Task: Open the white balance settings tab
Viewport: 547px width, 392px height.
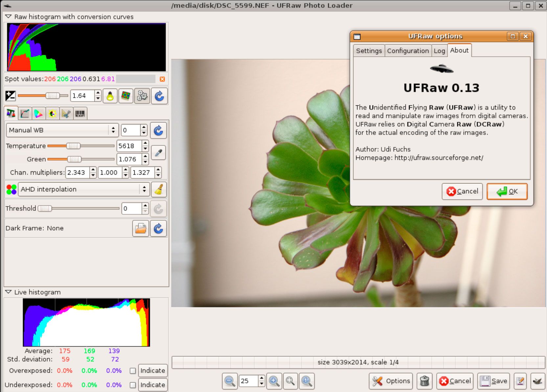Action: click(x=11, y=113)
